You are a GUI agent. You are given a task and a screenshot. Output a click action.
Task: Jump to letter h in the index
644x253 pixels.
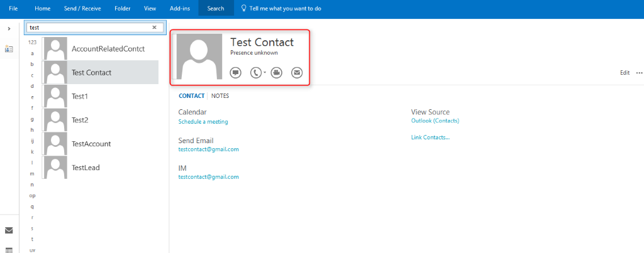pyautogui.click(x=33, y=130)
